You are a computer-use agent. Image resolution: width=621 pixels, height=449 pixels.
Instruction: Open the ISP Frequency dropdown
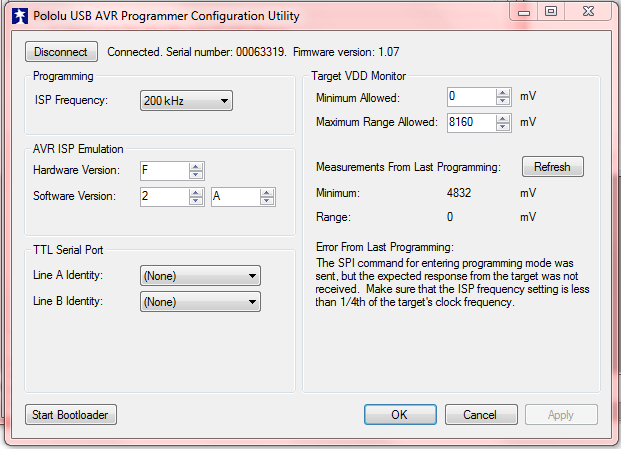click(186, 100)
